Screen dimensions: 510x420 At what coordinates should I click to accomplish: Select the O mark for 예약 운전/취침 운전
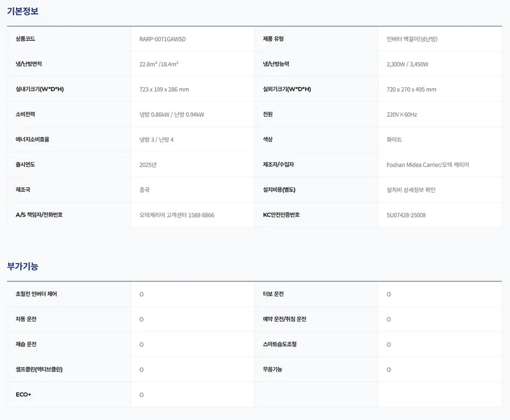click(x=388, y=320)
